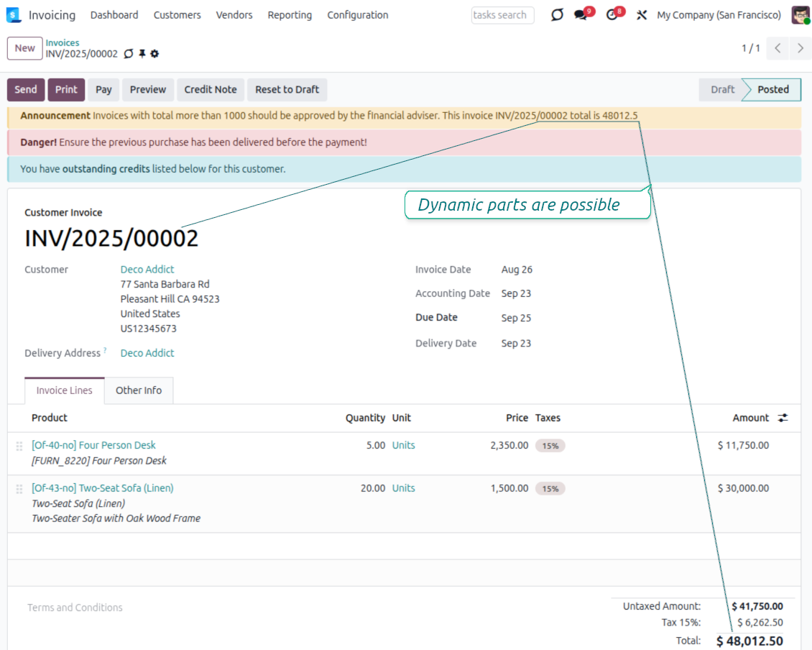Image resolution: width=812 pixels, height=650 pixels.
Task: Click the pin icon beside the invoice number
Action: pos(142,54)
